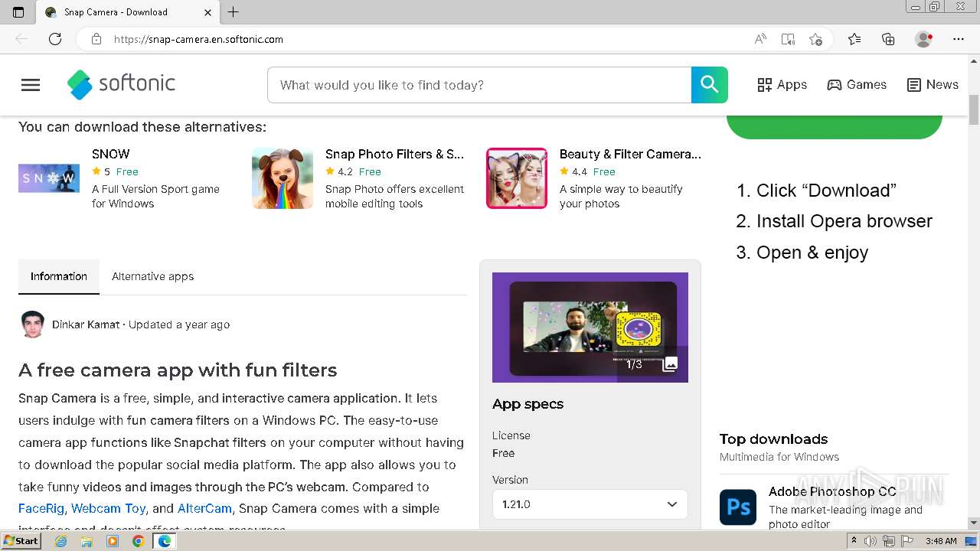Click Beauty & Filter Camera thumbnail
This screenshot has height=551, width=980.
(x=517, y=178)
